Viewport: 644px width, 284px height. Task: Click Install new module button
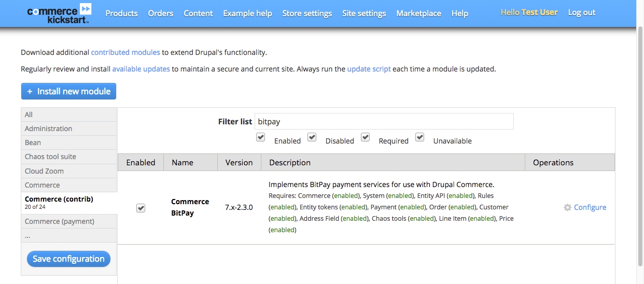(68, 91)
